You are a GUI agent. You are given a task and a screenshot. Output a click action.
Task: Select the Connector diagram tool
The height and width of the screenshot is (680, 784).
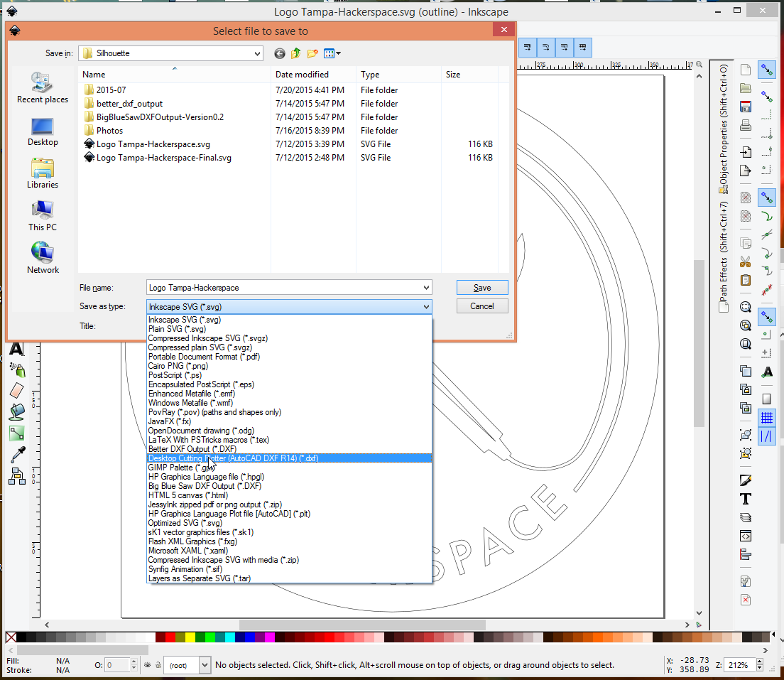[x=17, y=476]
